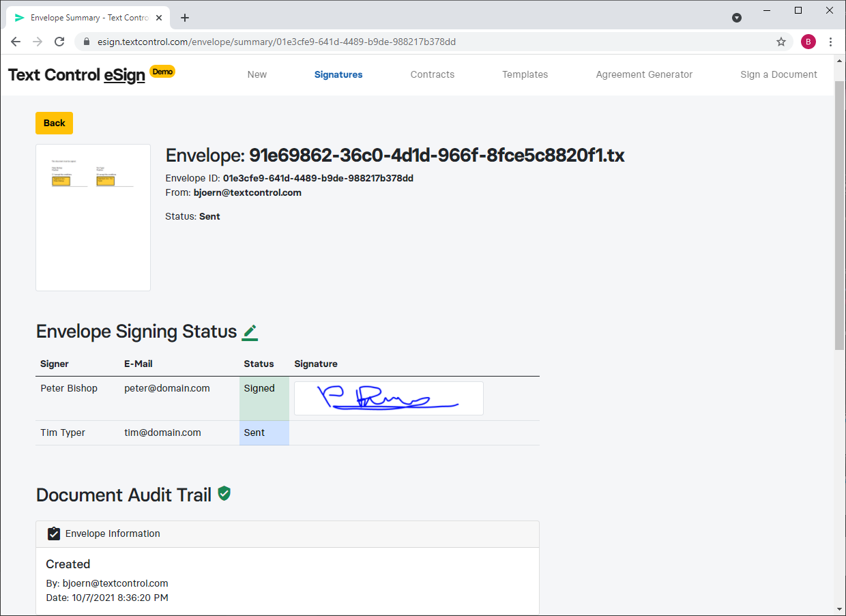This screenshot has width=846, height=616.
Task: Click Peter Bishop's signature image
Action: coord(389,398)
